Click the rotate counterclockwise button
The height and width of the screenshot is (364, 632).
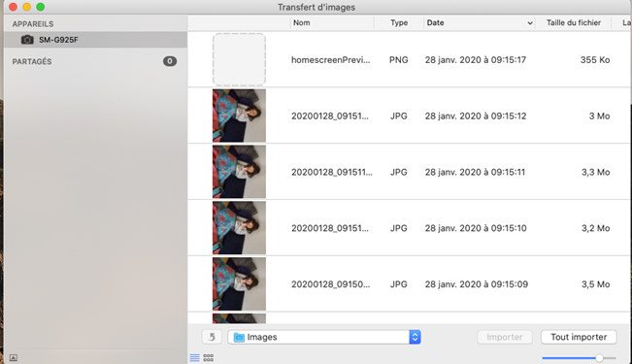212,337
